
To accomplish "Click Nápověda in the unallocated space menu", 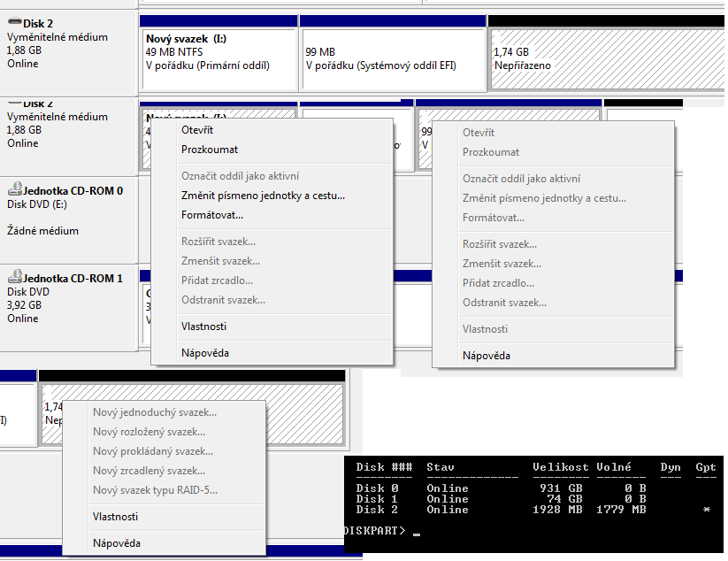I will point(117,543).
